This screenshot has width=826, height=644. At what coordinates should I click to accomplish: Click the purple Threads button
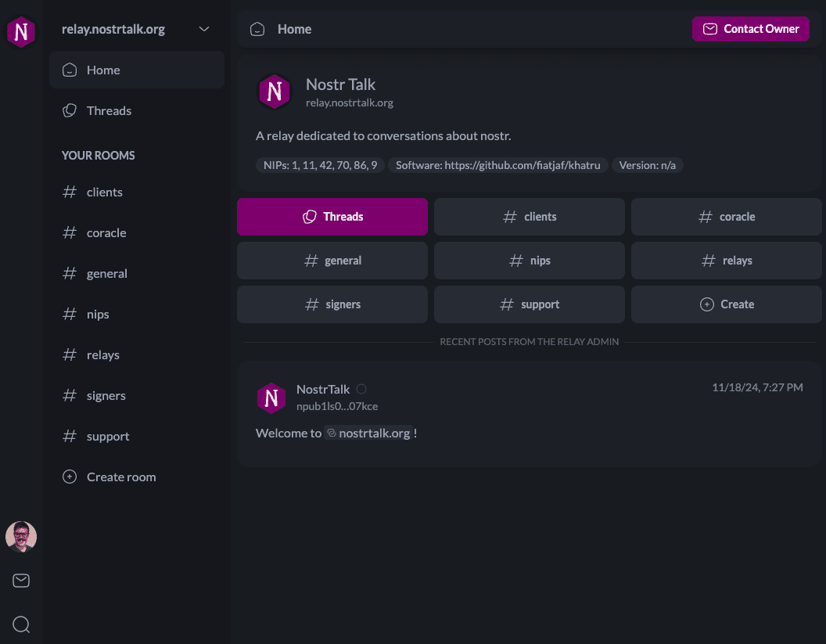tap(332, 217)
